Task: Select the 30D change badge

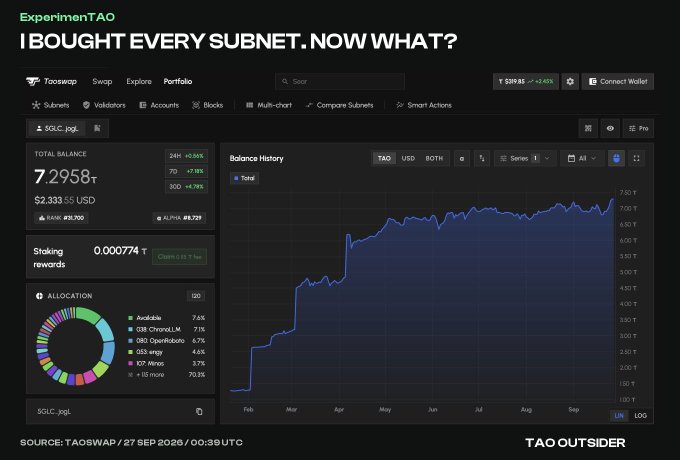Action: [x=186, y=187]
